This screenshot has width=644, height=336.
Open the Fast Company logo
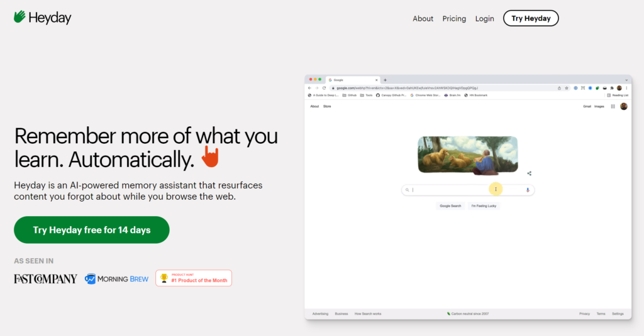45,279
